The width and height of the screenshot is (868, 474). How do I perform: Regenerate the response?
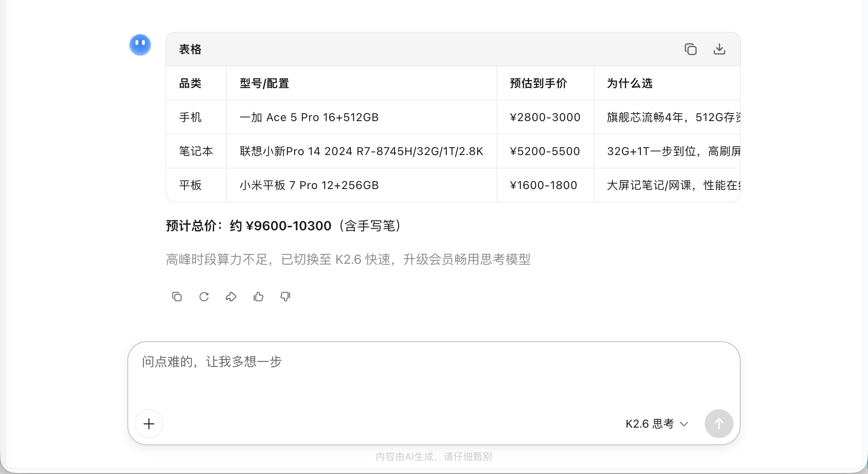[204, 297]
